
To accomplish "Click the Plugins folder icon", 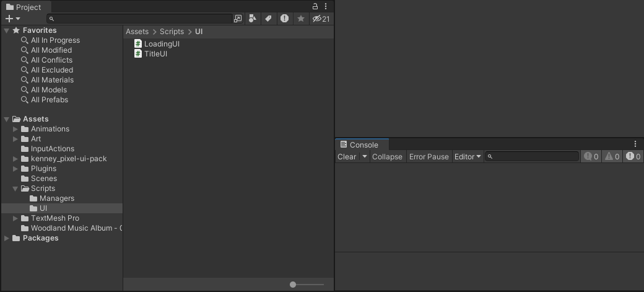I will pyautogui.click(x=25, y=169).
